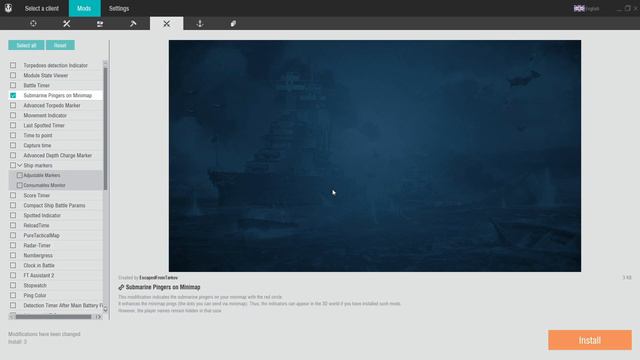Select the Clock in Battle mod label
The image size is (640, 360).
39,265
